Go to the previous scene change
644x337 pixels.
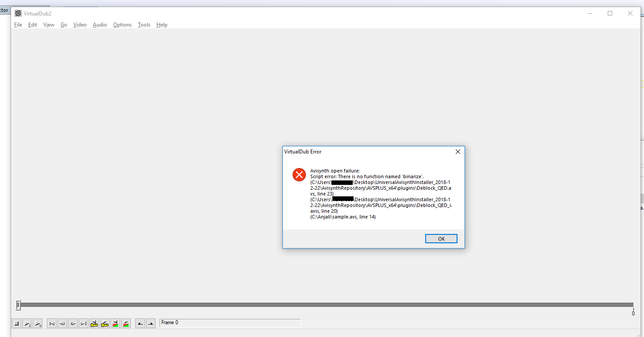point(115,323)
